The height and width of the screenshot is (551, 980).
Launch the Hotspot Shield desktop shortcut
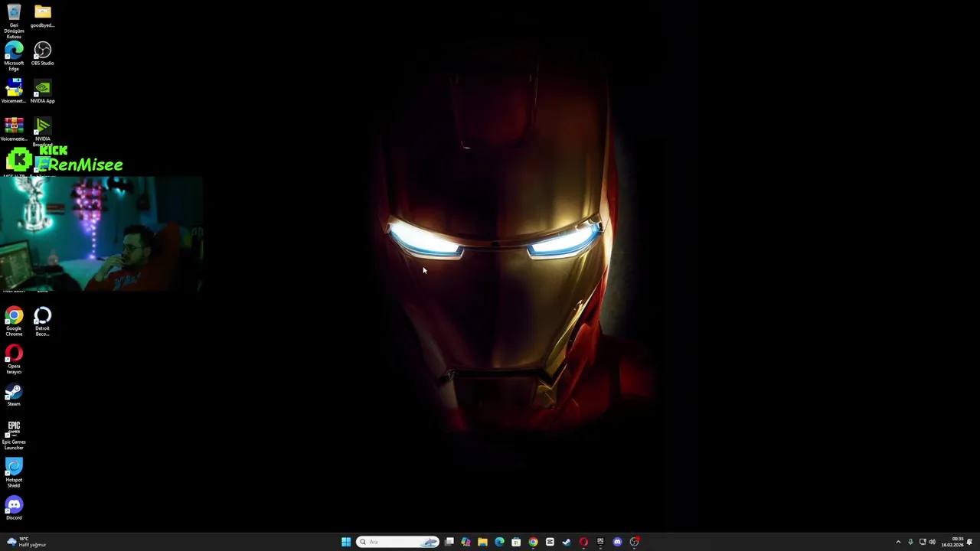pyautogui.click(x=14, y=473)
